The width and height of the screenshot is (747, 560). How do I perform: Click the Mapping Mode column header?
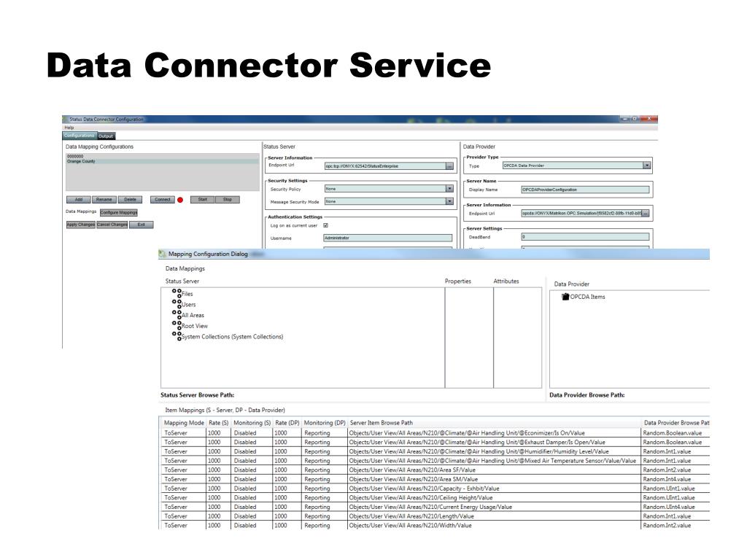[x=184, y=422]
